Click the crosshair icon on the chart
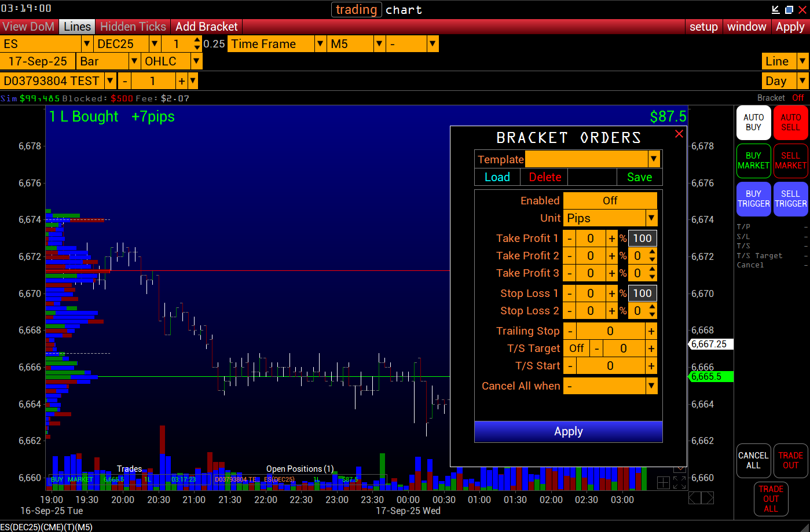 664,482
